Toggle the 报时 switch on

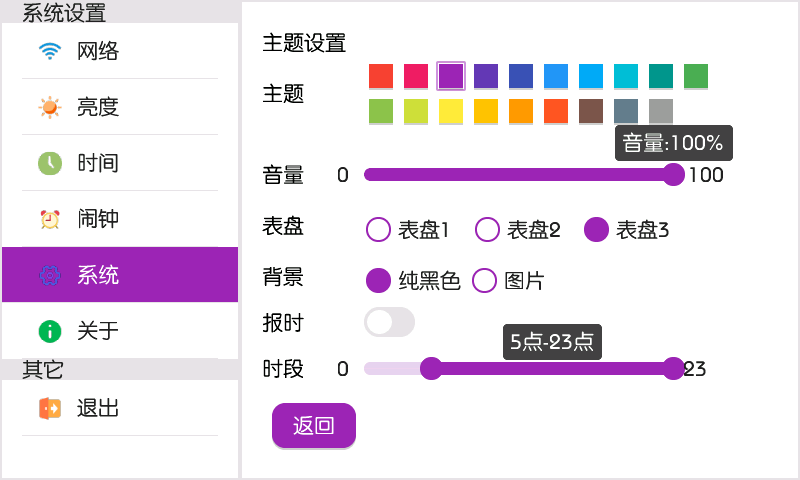[389, 322]
